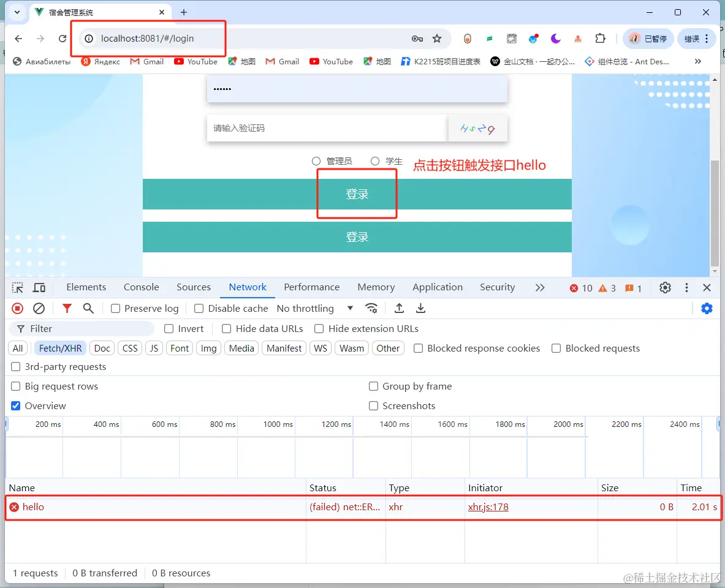The image size is (725, 588).
Task: Enable Disable cache checkbox
Action: 199,308
